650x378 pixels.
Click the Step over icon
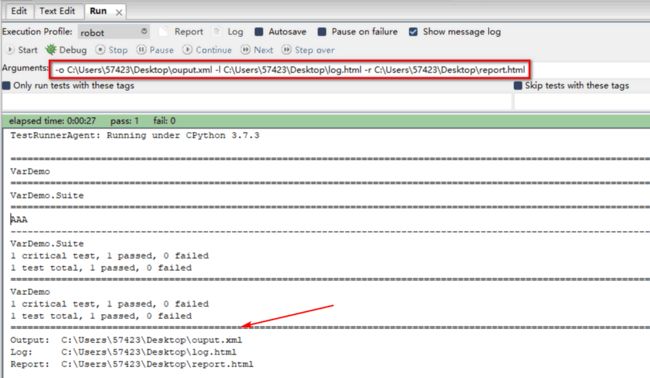tap(286, 50)
